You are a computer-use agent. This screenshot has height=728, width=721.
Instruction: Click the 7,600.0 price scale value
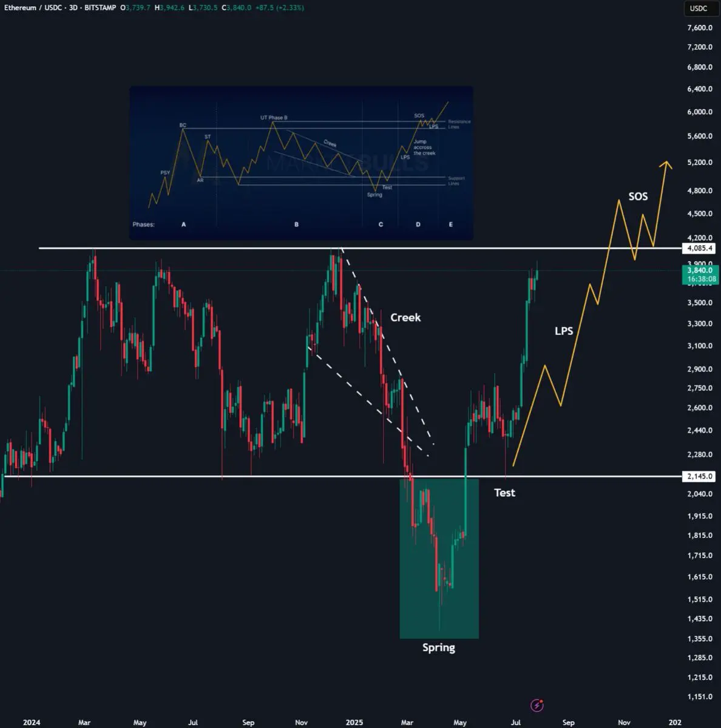click(700, 28)
